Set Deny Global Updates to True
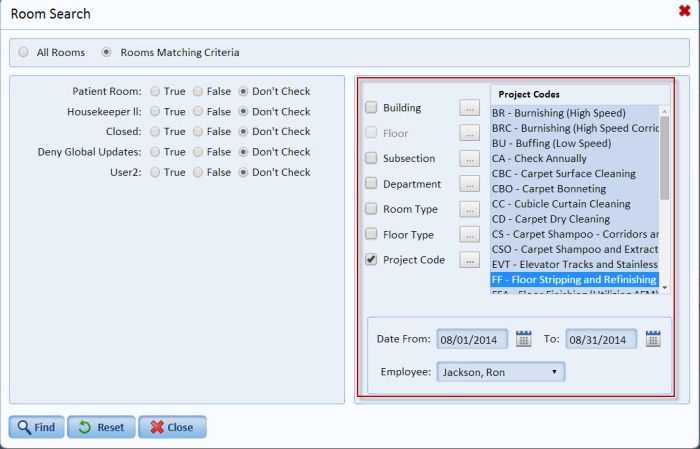700x449 pixels. click(x=155, y=152)
